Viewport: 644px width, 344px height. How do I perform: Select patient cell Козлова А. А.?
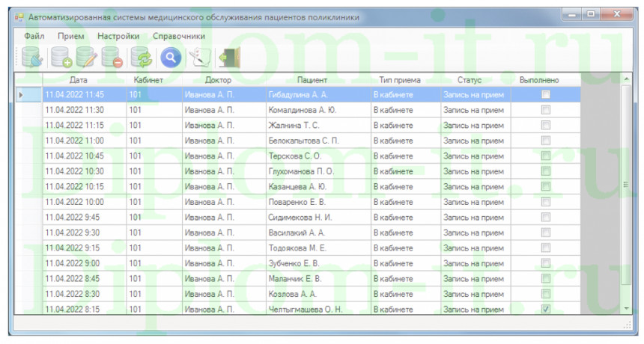pos(318,294)
